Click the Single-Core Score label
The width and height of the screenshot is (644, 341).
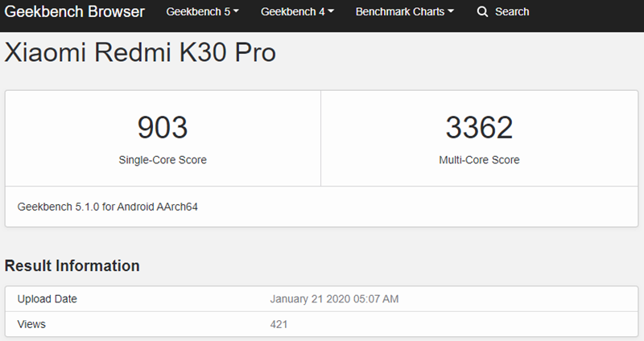(x=163, y=160)
